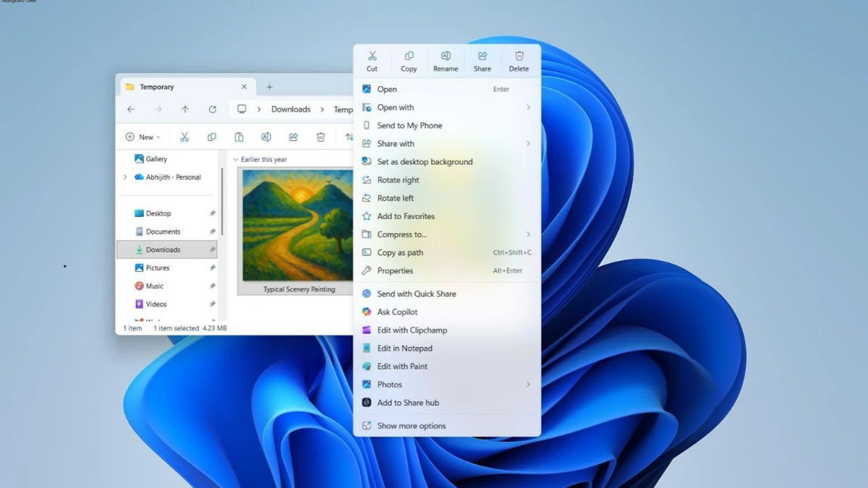Select Rotate left

[447, 198]
